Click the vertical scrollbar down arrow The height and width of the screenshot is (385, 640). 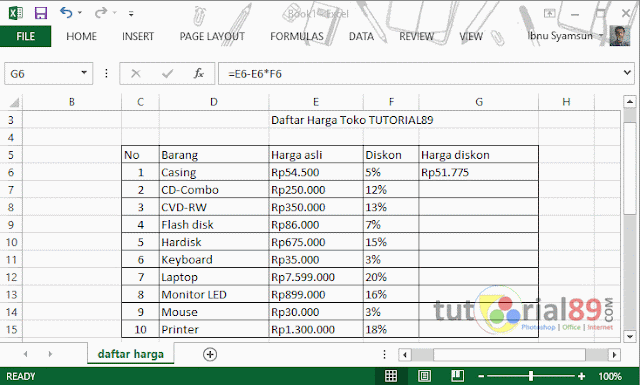click(629, 336)
